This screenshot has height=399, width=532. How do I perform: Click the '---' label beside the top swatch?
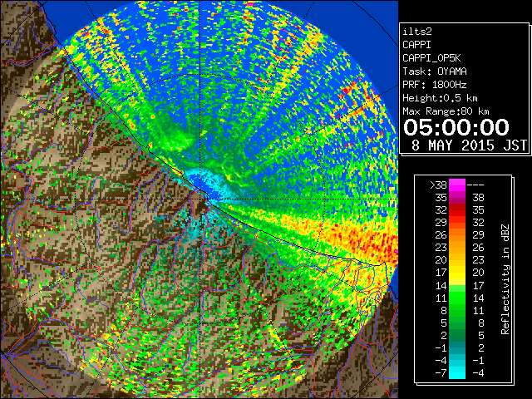tap(475, 185)
